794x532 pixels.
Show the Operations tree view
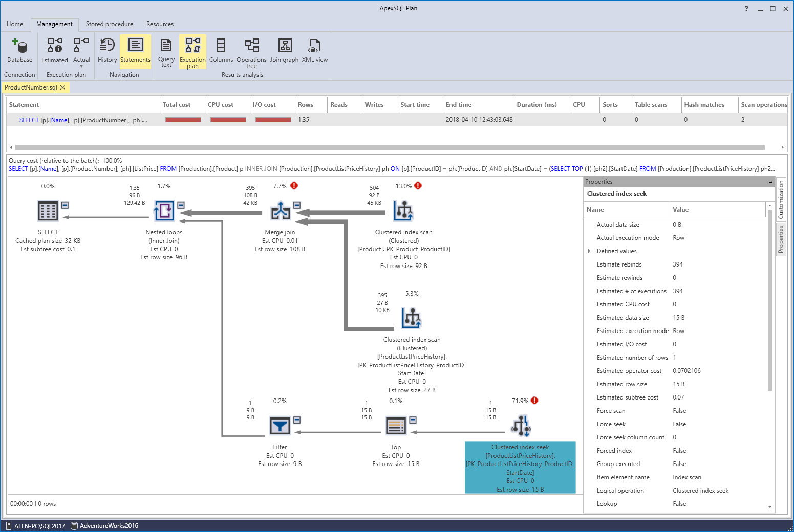[x=251, y=45]
